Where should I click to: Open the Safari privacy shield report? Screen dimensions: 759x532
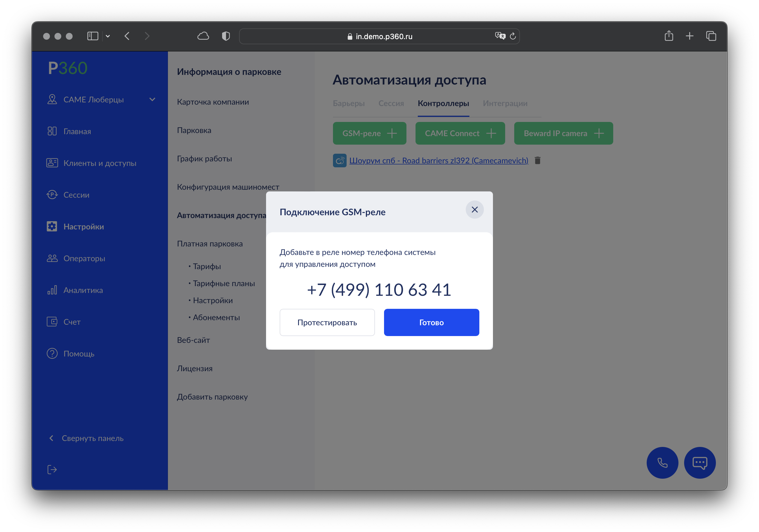click(x=226, y=36)
